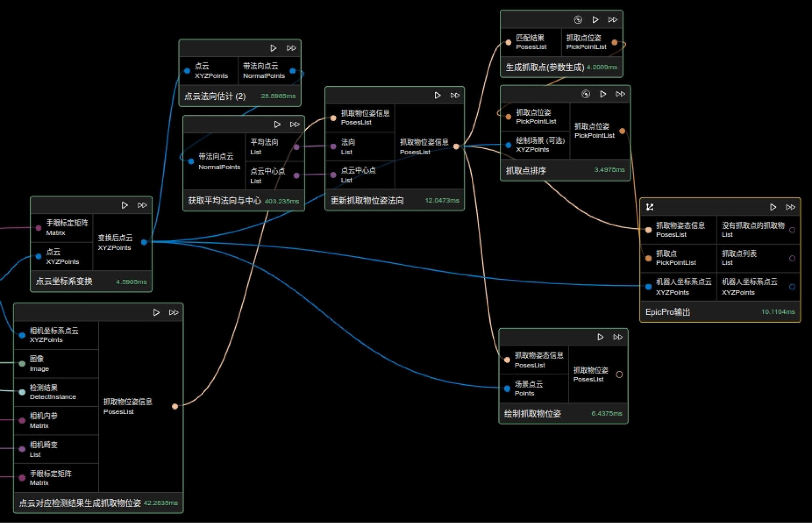
Task: Click fast-forward icon on EpicPro输出 node
Action: (x=790, y=207)
